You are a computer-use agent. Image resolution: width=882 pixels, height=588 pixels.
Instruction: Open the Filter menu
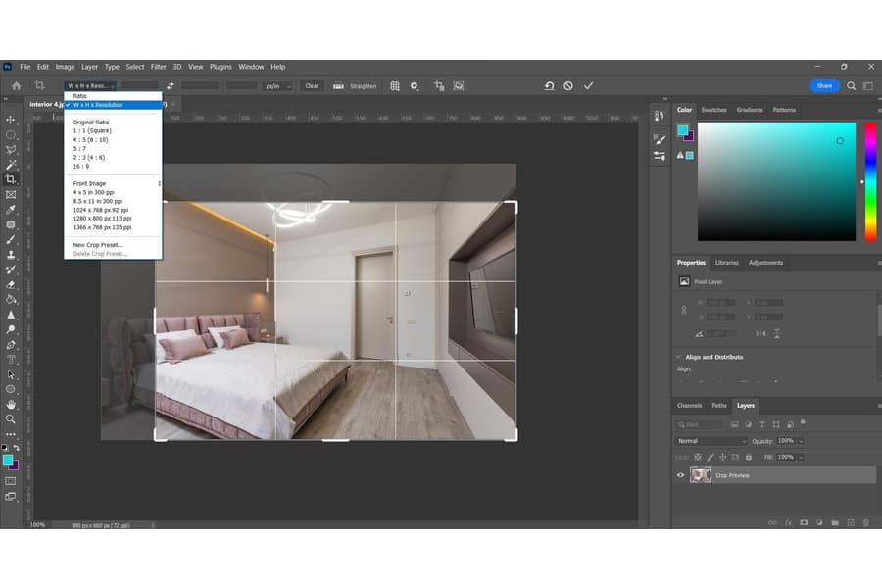[x=158, y=67]
